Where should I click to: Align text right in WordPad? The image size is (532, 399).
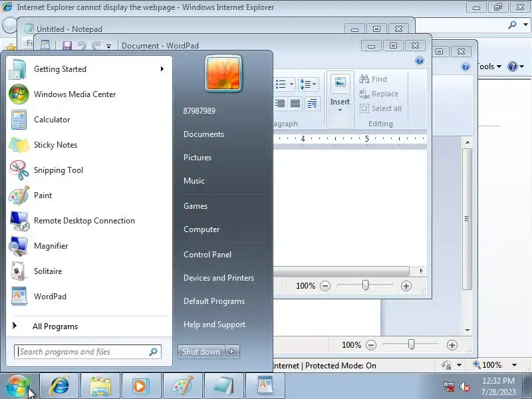pos(279,104)
